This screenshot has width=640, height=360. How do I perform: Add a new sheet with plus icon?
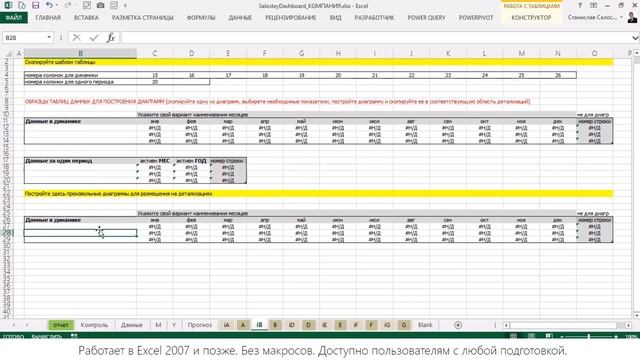[458, 325]
